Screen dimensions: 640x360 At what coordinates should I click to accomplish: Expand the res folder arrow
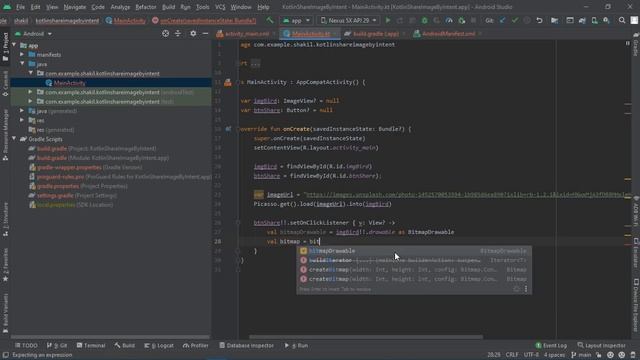tap(22, 120)
